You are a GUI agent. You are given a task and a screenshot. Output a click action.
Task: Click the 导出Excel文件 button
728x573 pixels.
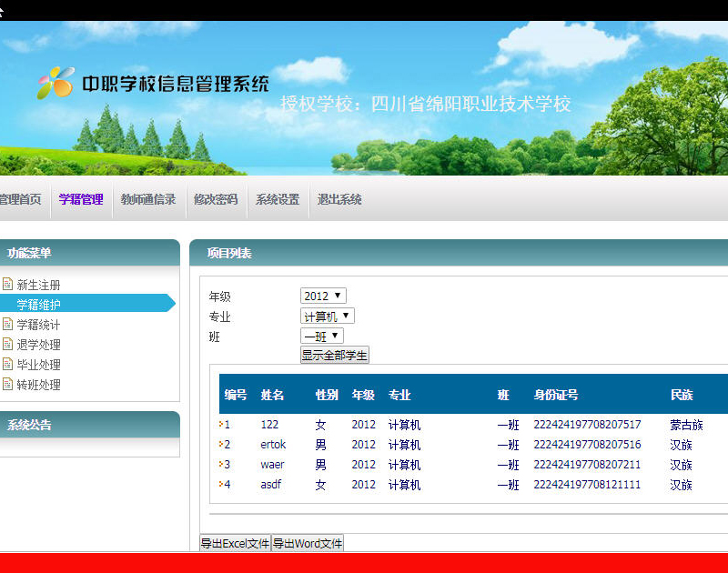236,544
